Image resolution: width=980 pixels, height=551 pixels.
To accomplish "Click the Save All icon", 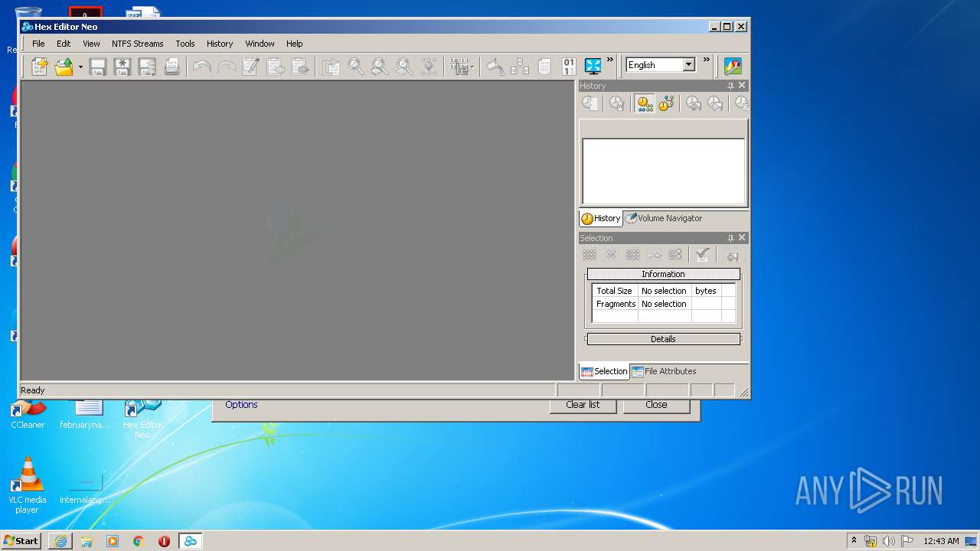I will (146, 67).
